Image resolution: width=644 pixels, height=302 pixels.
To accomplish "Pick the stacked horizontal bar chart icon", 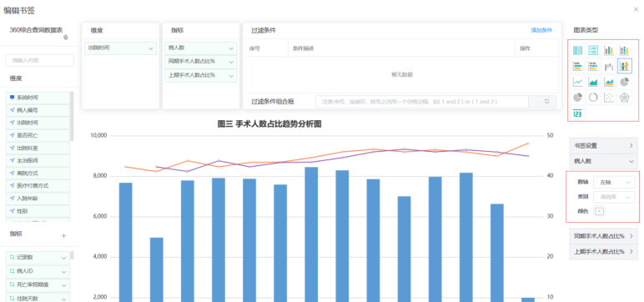I will (x=593, y=66).
